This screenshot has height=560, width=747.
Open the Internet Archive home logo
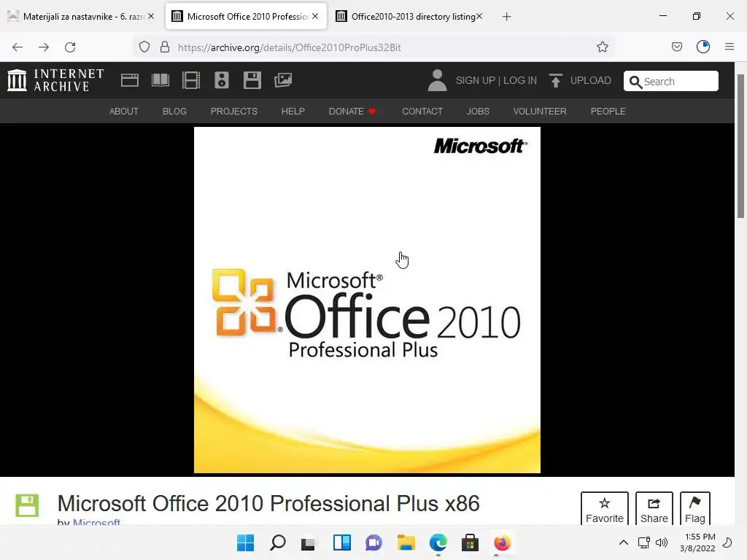(x=55, y=80)
